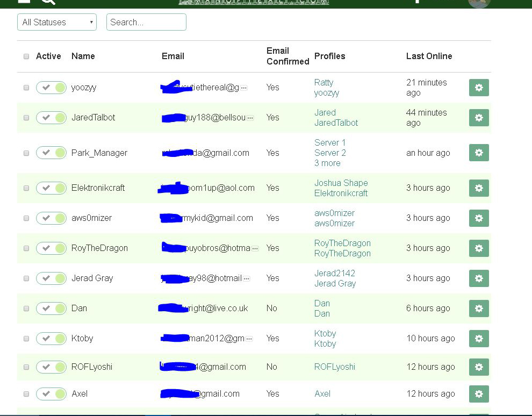The image size is (532, 416).
Task: Click the '3 more' profiles link
Action: [327, 163]
